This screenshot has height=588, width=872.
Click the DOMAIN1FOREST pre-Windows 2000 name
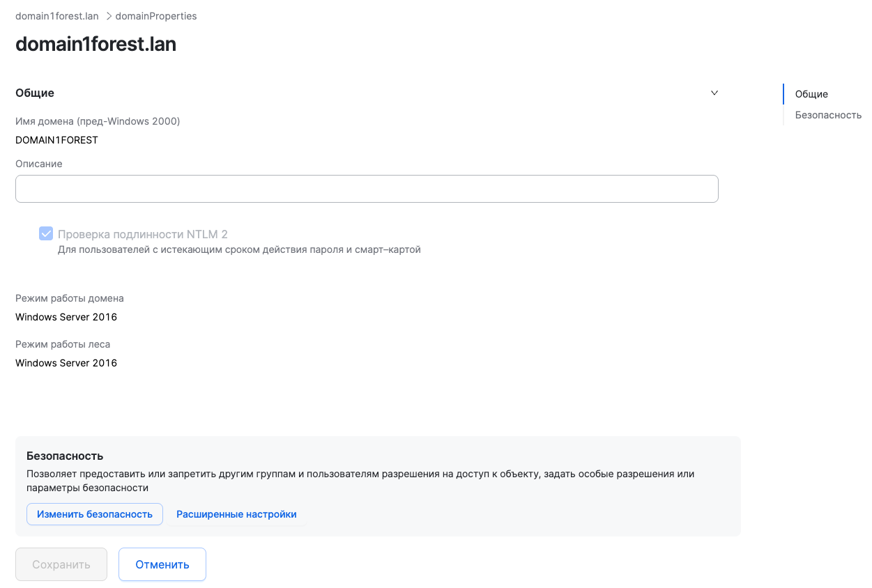[x=56, y=139]
